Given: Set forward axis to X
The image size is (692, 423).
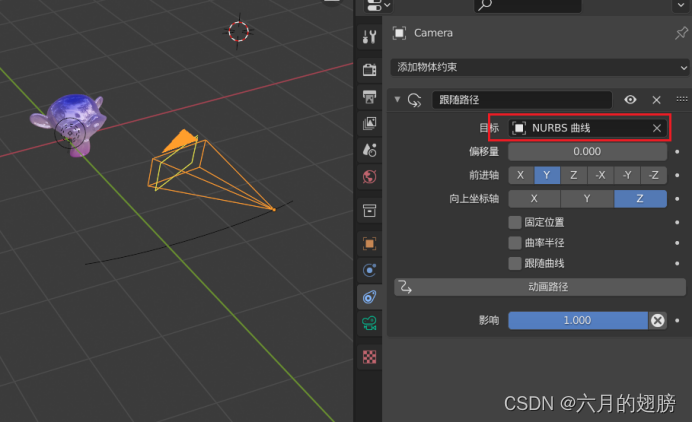Looking at the screenshot, I should click(521, 175).
